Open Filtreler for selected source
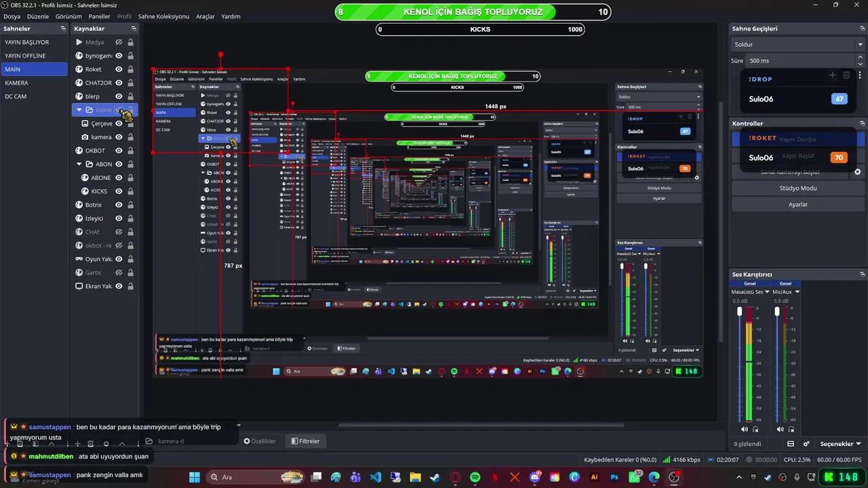The image size is (868, 488). (305, 441)
